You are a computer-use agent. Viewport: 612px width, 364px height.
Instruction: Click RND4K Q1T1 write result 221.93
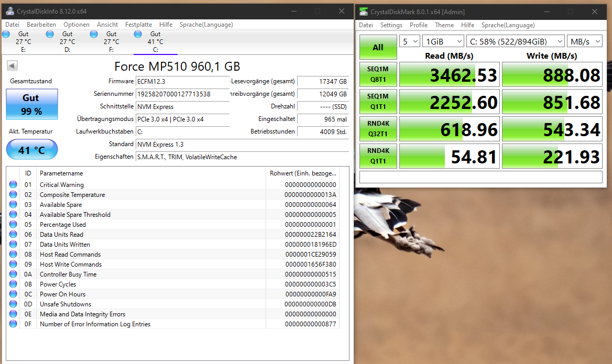pyautogui.click(x=552, y=156)
